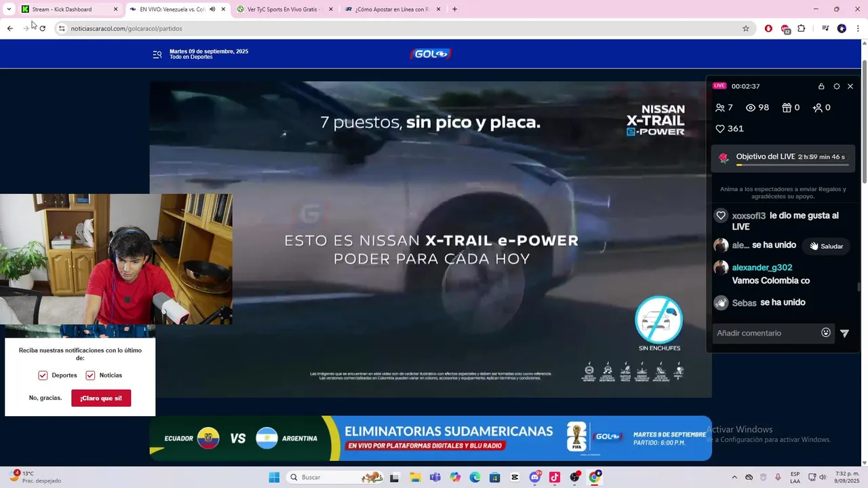
Task: Open Chrome three-dot menu
Action: tap(858, 28)
